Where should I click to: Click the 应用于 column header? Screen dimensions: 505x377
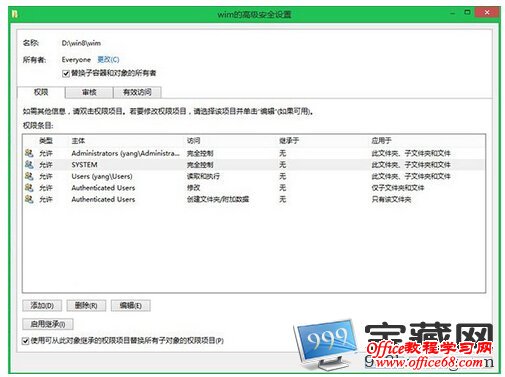tap(381, 141)
